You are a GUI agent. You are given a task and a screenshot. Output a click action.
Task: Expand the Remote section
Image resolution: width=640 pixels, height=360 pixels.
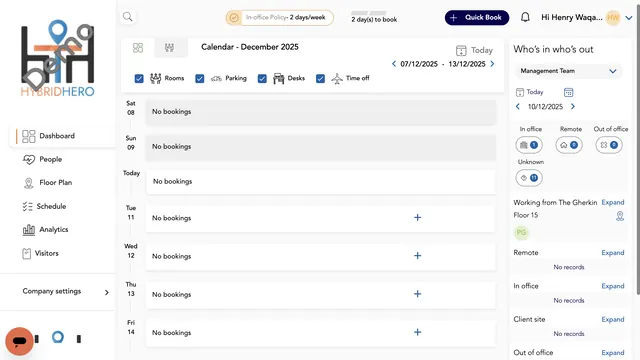pyautogui.click(x=613, y=253)
